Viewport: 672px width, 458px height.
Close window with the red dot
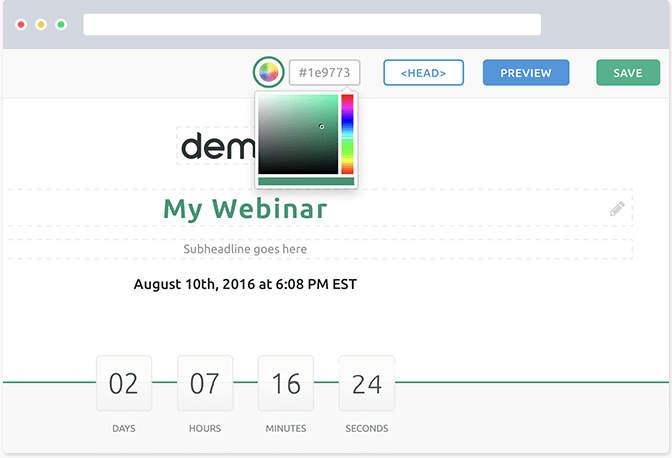click(21, 24)
